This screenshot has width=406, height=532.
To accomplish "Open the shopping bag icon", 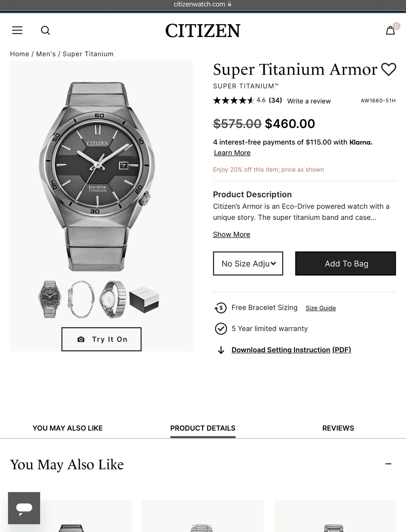I will point(390,30).
